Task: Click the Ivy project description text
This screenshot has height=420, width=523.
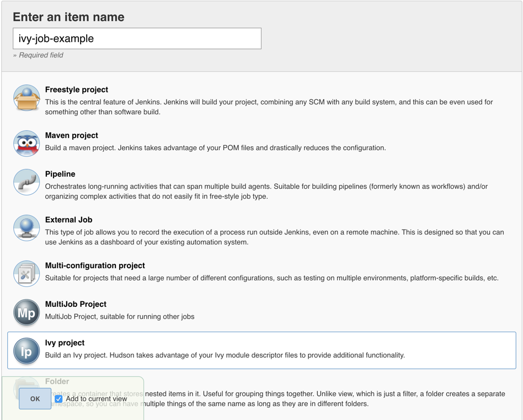Action: pos(225,355)
